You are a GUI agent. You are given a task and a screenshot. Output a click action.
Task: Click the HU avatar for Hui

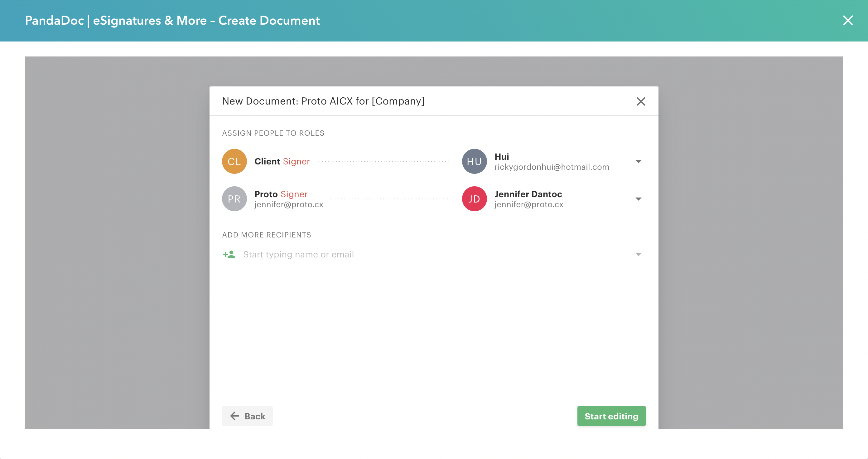coord(474,161)
